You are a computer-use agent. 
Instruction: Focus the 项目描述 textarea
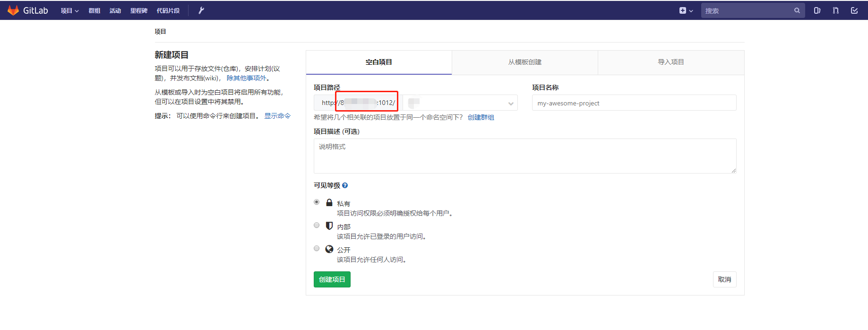(525, 156)
